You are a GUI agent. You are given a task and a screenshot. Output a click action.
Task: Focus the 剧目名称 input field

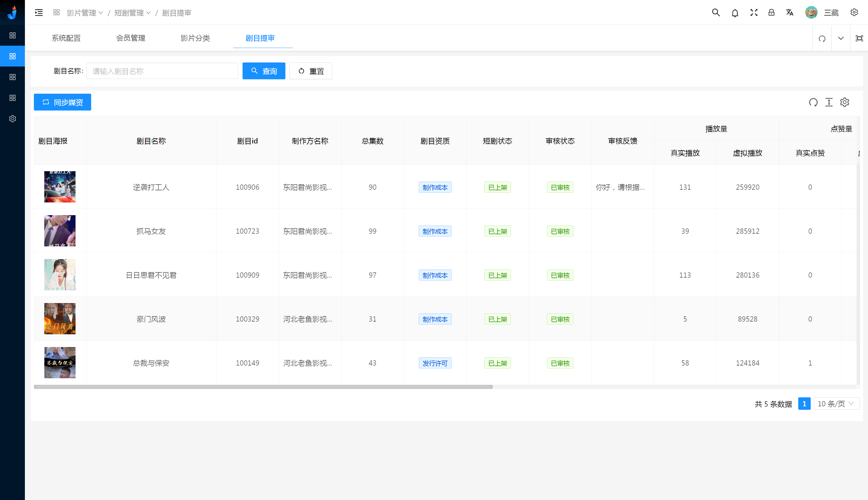(162, 71)
